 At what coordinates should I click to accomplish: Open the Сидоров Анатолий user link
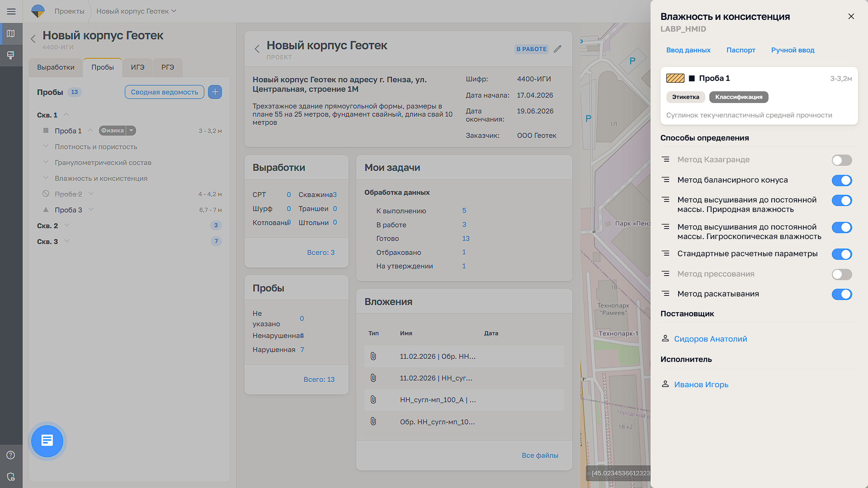[710, 339]
